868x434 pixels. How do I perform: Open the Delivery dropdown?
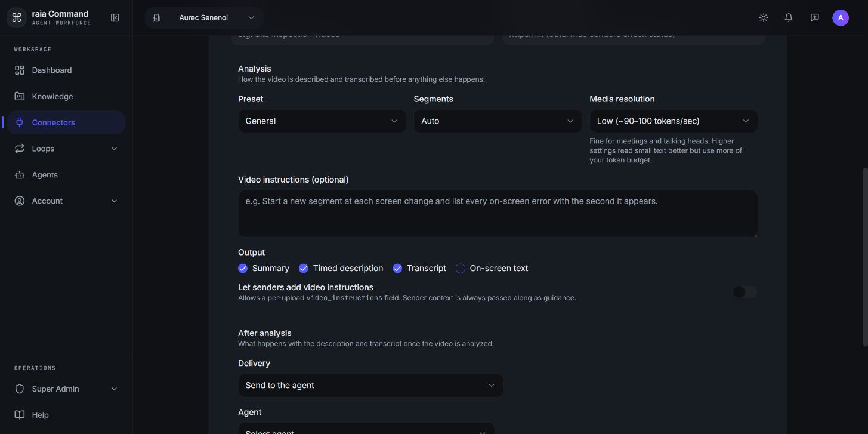pyautogui.click(x=370, y=386)
